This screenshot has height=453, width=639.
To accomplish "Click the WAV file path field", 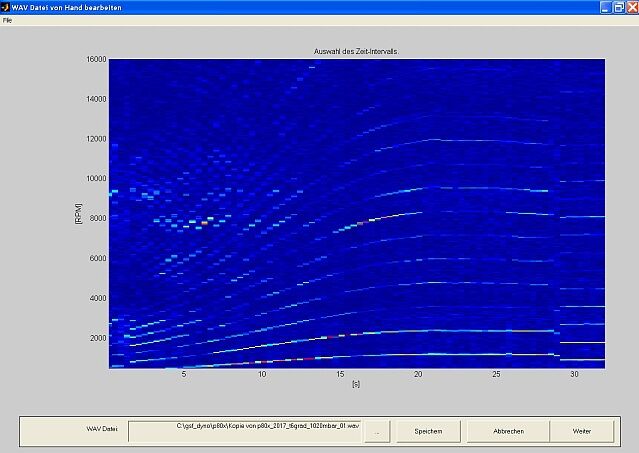I will [245, 430].
